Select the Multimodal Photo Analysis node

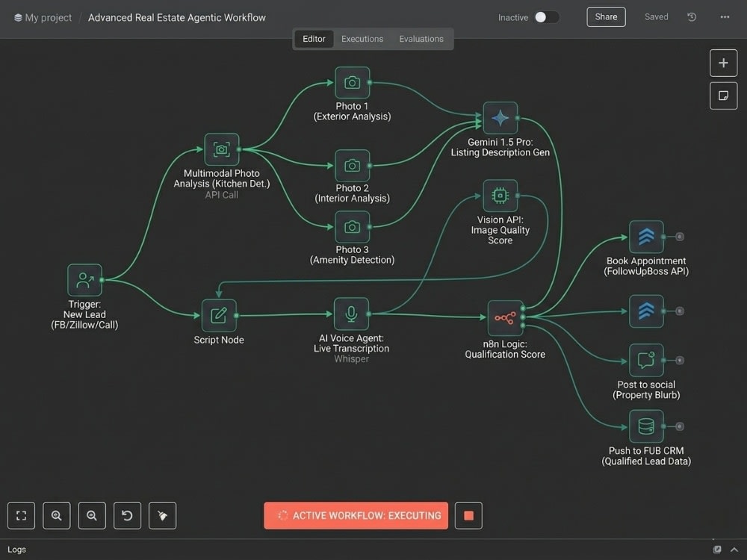tap(222, 149)
